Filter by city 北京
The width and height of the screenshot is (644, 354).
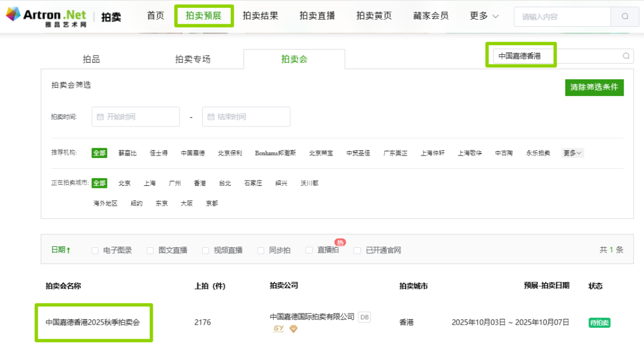click(125, 183)
